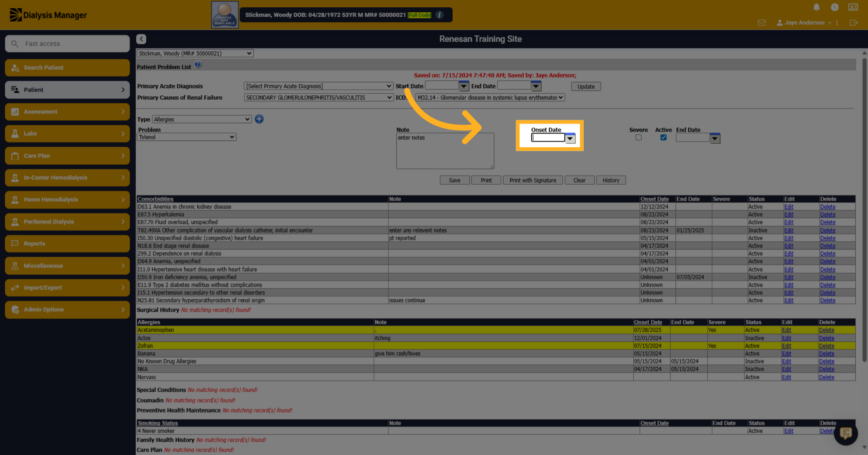Select Search Patient in the sidebar
This screenshot has width=868, height=455.
[x=67, y=68]
